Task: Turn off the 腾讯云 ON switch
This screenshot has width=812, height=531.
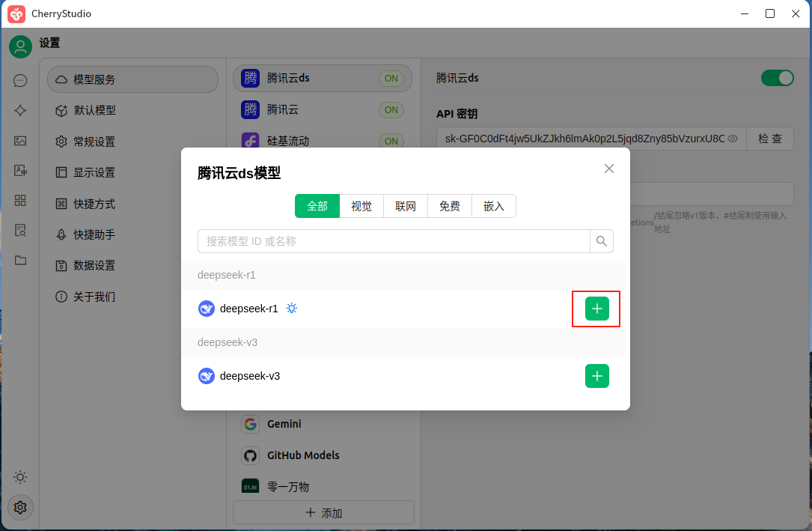Action: point(391,109)
